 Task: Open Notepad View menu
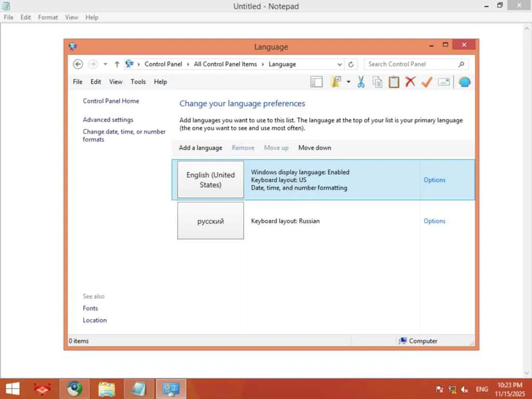pyautogui.click(x=72, y=17)
